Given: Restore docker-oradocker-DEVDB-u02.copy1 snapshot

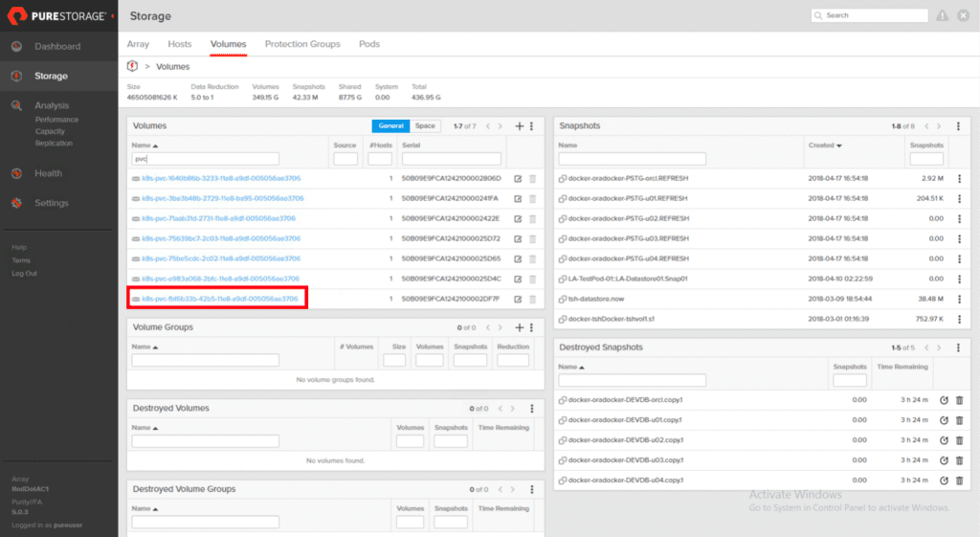Looking at the screenshot, I should coord(944,440).
